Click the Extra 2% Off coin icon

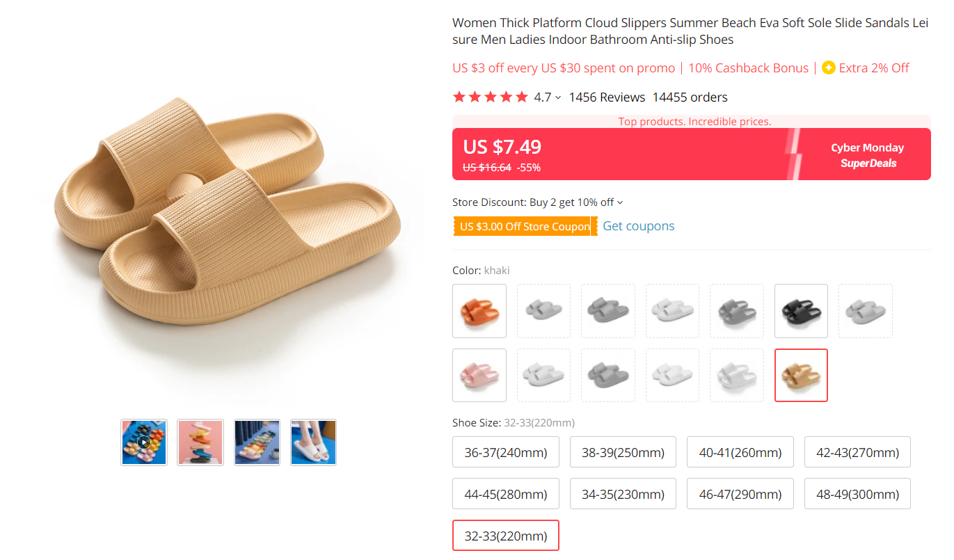[829, 67]
